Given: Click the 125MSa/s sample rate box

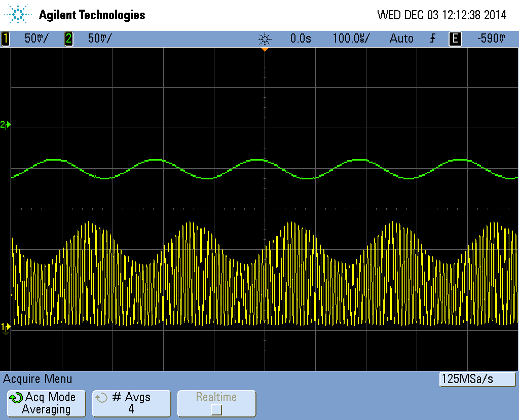Looking at the screenshot, I should (477, 379).
